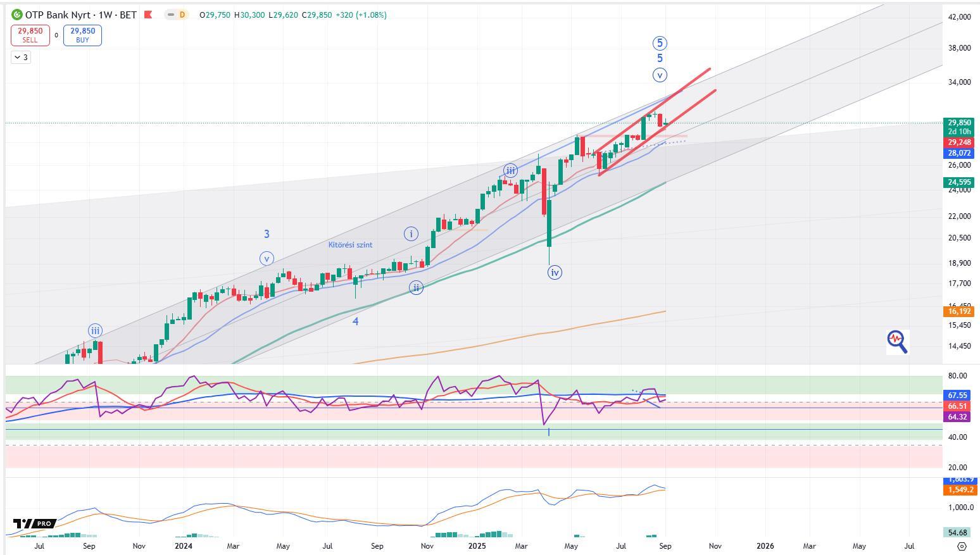The image size is (980, 555).
Task: Click the 34,000 price scale value
Action: 960,82
